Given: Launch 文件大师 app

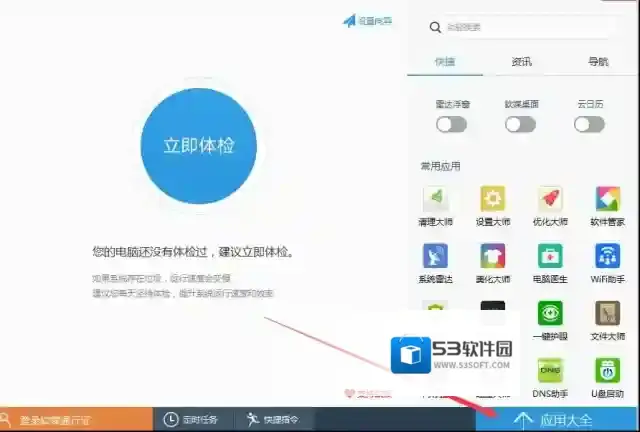Looking at the screenshot, I should tap(607, 321).
